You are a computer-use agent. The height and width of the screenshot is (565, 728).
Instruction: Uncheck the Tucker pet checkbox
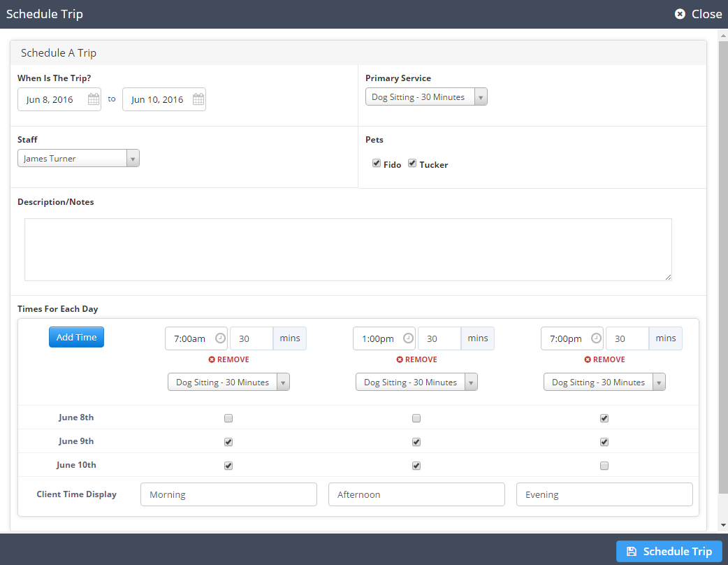click(x=412, y=163)
